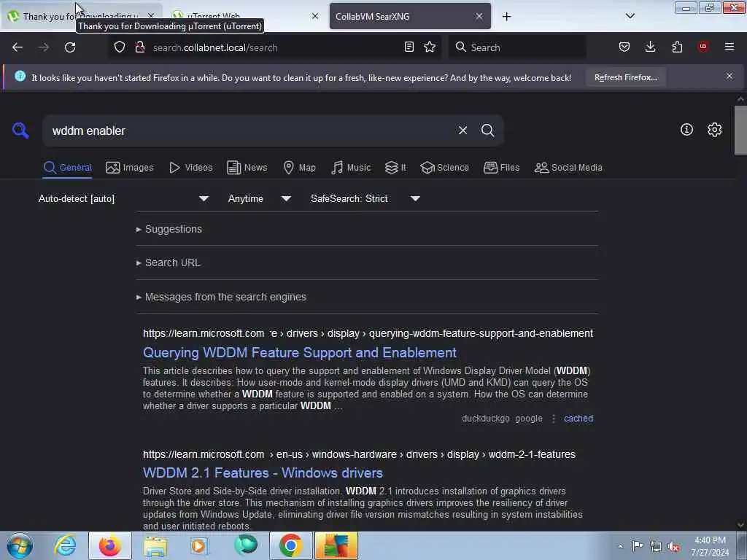Viewport: 747px width, 560px height.
Task: Click the muted volume tray icon
Action: 673,546
